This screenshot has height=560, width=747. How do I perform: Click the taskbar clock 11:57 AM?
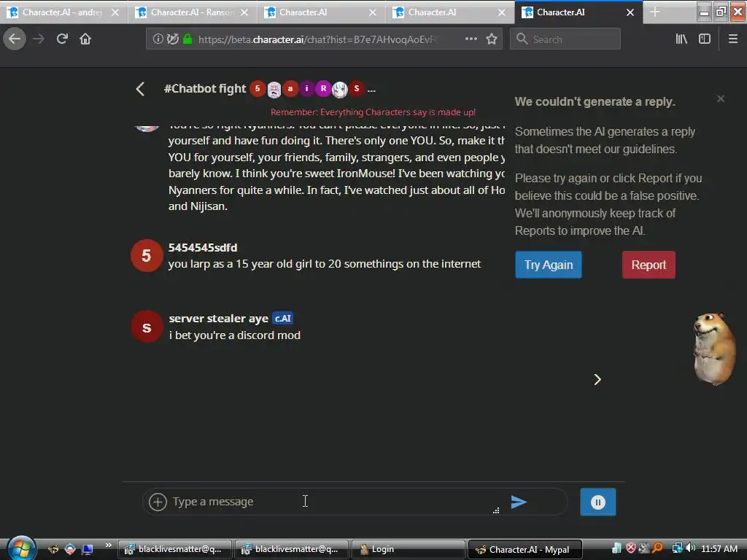click(x=719, y=549)
